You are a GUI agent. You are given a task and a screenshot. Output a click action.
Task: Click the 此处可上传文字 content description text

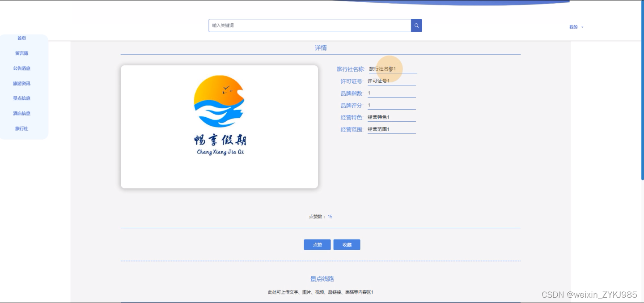click(321, 292)
